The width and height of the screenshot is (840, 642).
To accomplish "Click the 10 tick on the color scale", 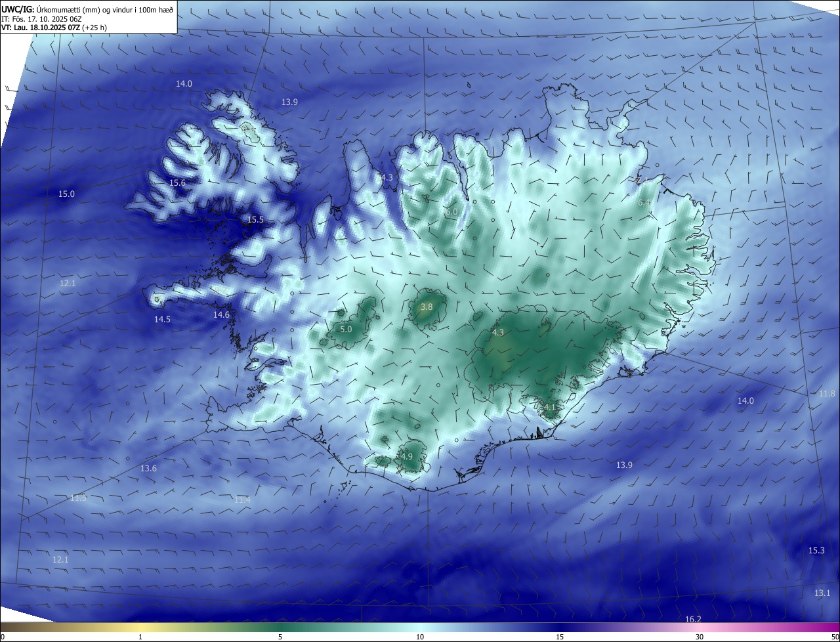I will click(420, 637).
